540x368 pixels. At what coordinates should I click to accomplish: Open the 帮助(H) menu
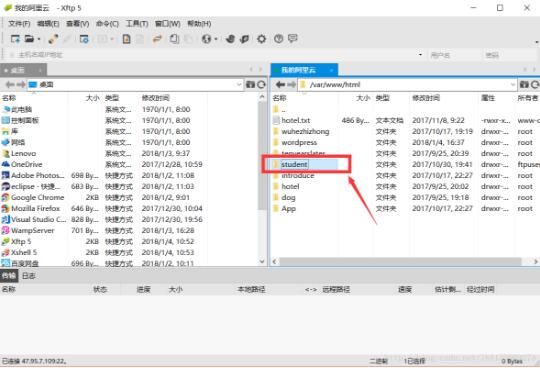pyautogui.click(x=199, y=24)
